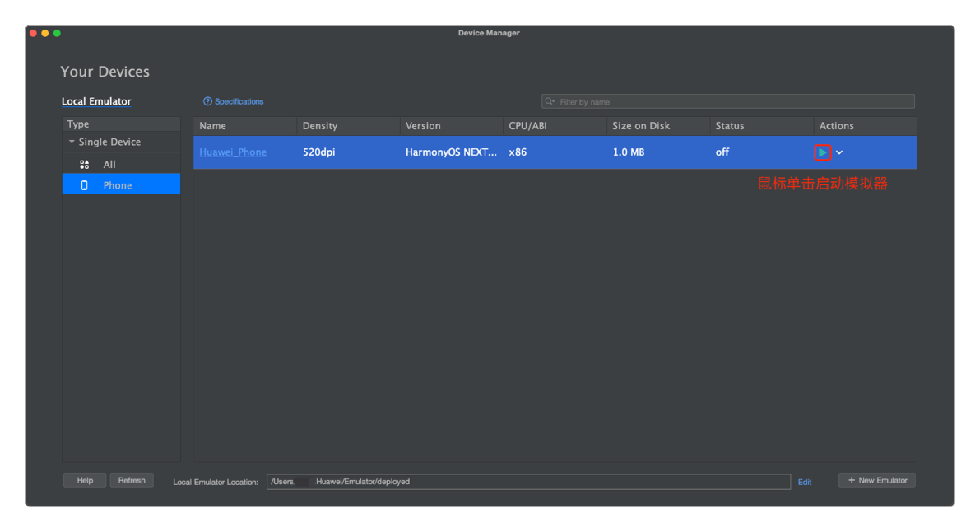The width and height of the screenshot is (980, 532).
Task: Sort by Name column header
Action: [x=245, y=126]
